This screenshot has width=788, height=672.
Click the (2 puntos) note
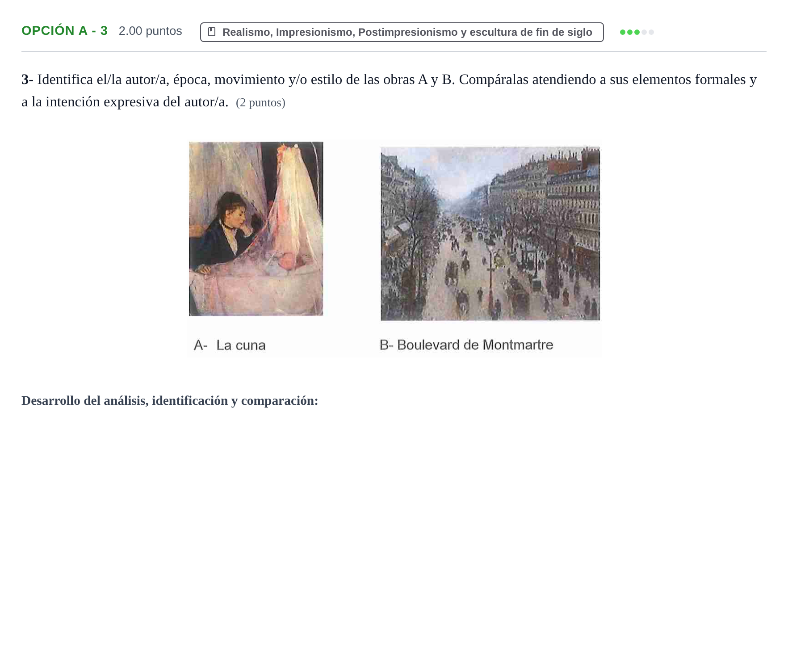click(x=260, y=103)
